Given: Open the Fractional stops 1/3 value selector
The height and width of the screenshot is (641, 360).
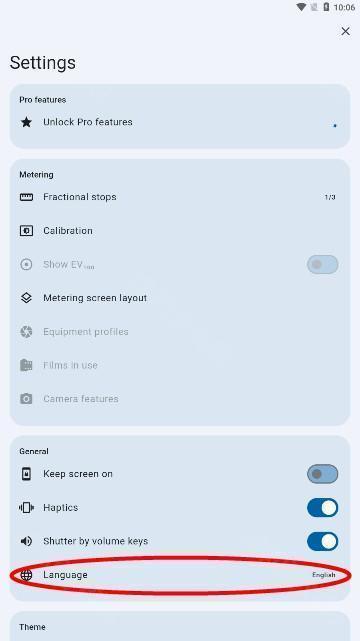Looking at the screenshot, I should click(x=180, y=197).
